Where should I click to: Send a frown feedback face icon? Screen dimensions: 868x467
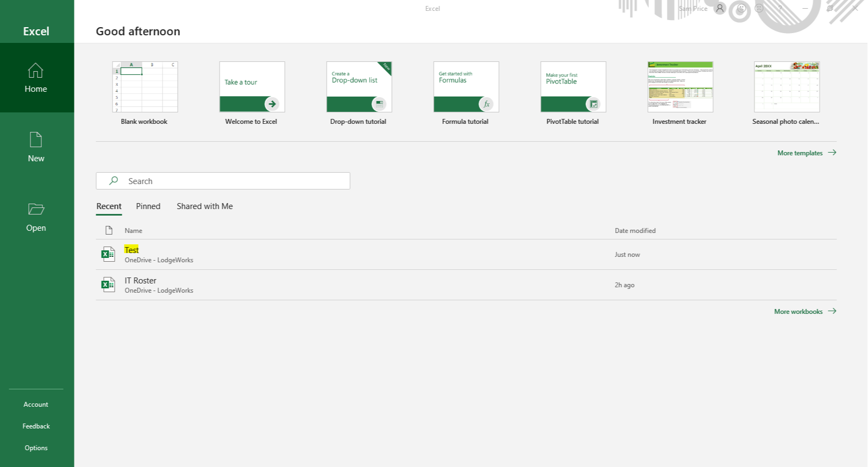tap(759, 9)
